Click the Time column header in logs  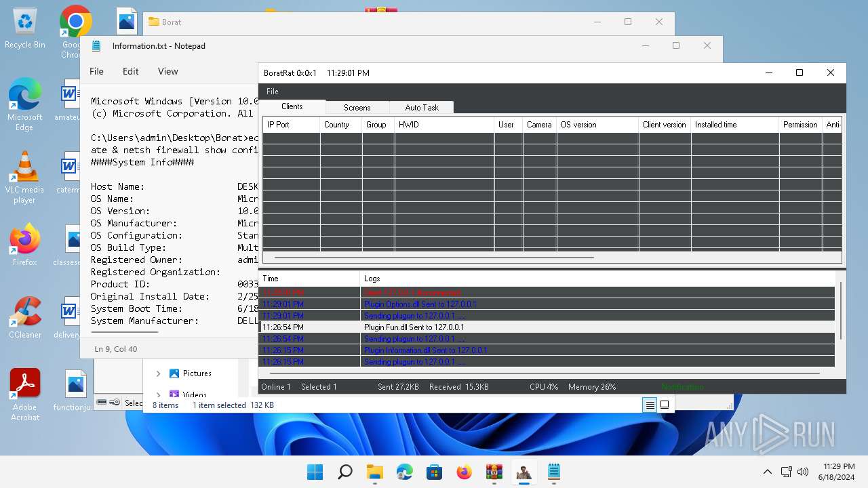309,279
